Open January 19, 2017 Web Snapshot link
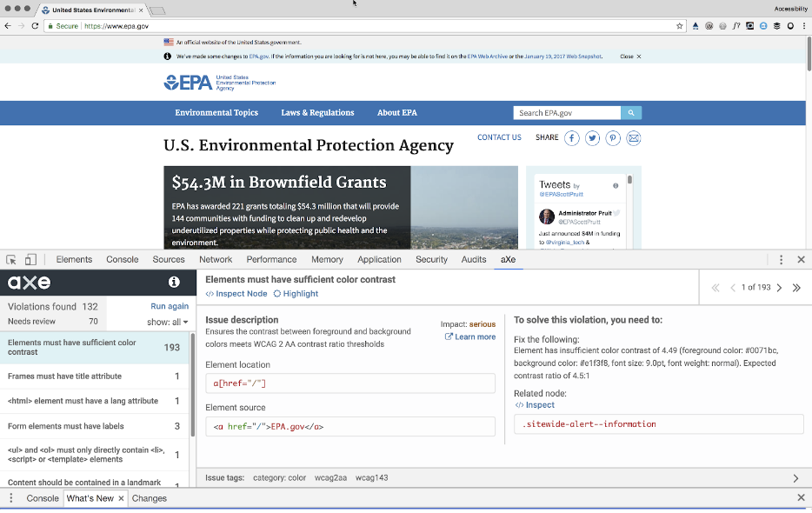The height and width of the screenshot is (513, 812). click(562, 57)
